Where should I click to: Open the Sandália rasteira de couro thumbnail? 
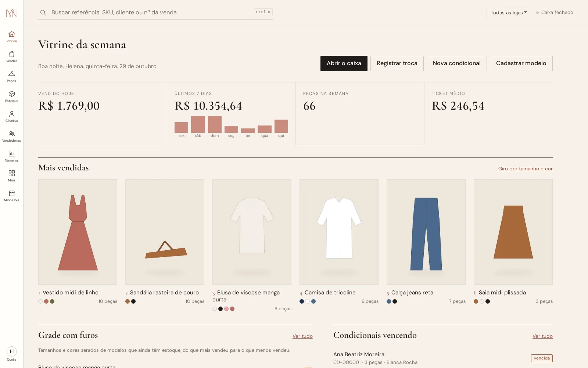165,232
